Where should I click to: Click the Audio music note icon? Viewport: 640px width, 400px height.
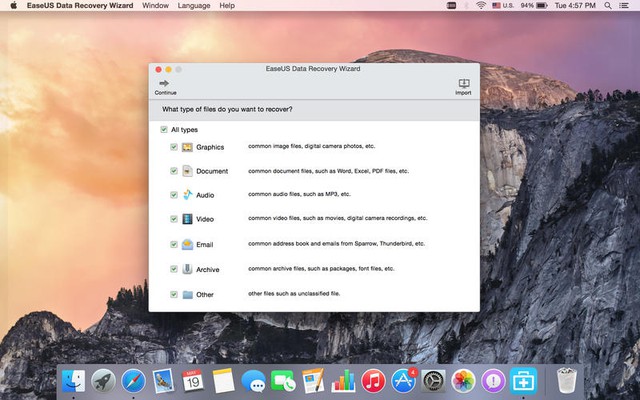tap(187, 195)
